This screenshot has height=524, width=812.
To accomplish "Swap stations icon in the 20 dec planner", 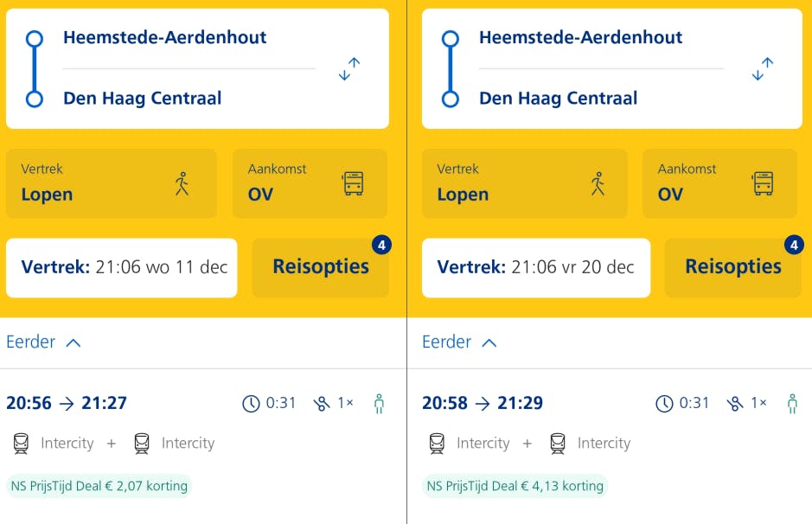I will coord(762,69).
